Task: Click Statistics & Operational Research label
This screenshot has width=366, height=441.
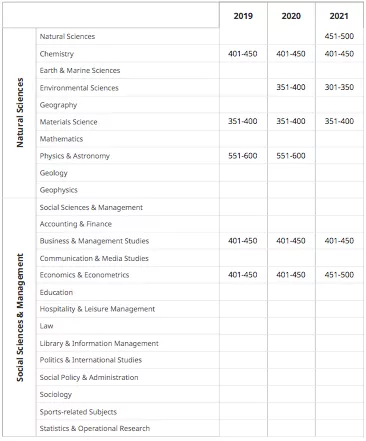Action: [95, 428]
